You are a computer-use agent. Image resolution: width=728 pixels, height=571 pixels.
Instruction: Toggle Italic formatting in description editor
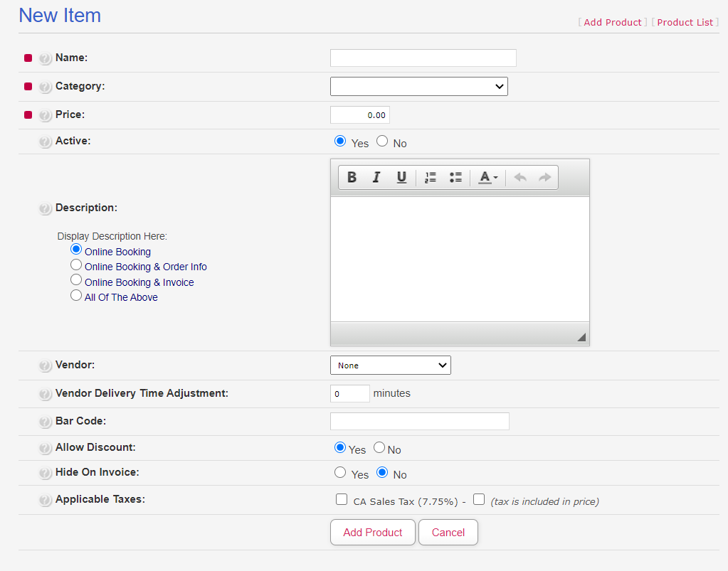coord(376,177)
